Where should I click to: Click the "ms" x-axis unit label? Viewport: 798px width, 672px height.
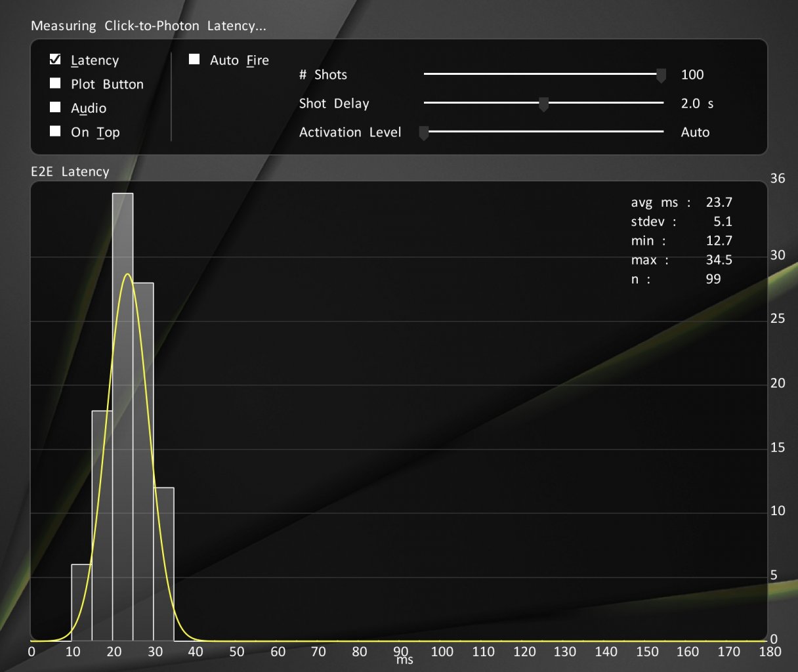405,660
